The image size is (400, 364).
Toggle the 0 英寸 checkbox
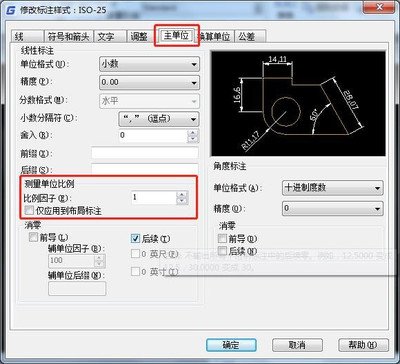(135, 272)
